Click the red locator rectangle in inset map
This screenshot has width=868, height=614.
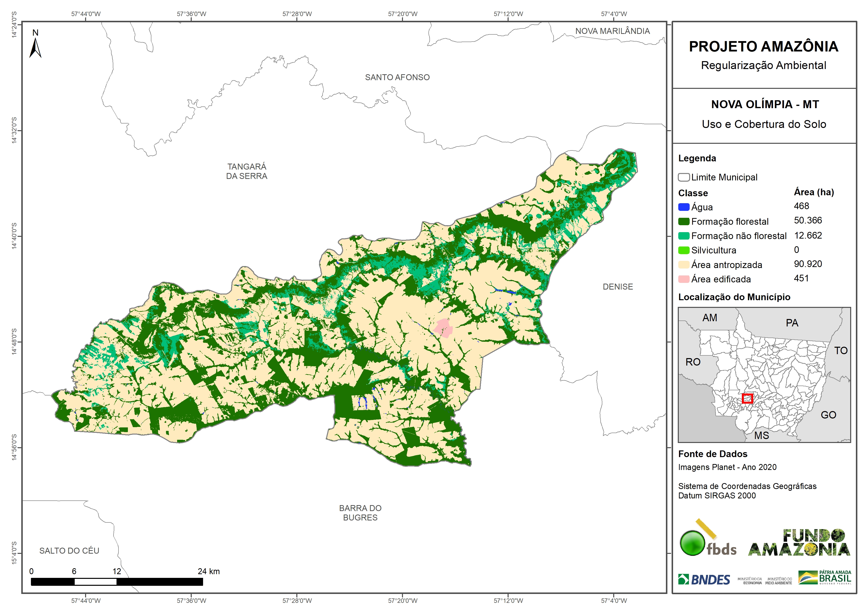(747, 398)
